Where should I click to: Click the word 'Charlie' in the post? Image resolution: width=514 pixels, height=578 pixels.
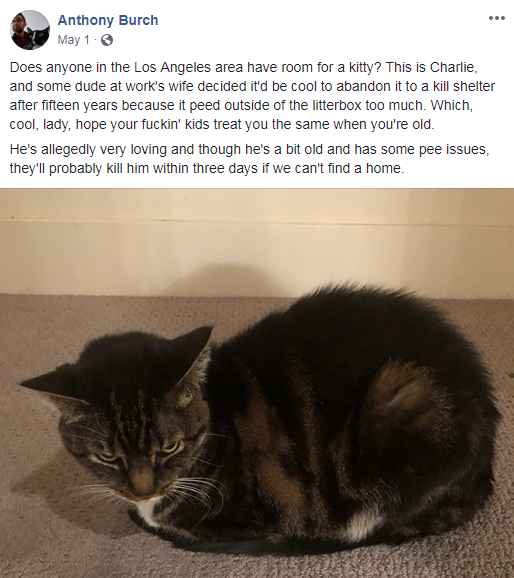coord(454,67)
